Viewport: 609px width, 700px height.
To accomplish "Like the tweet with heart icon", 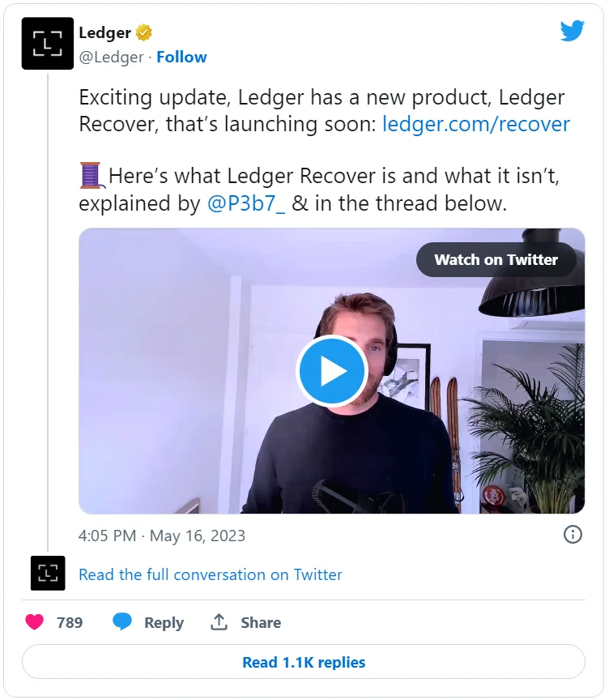I will click(x=35, y=622).
